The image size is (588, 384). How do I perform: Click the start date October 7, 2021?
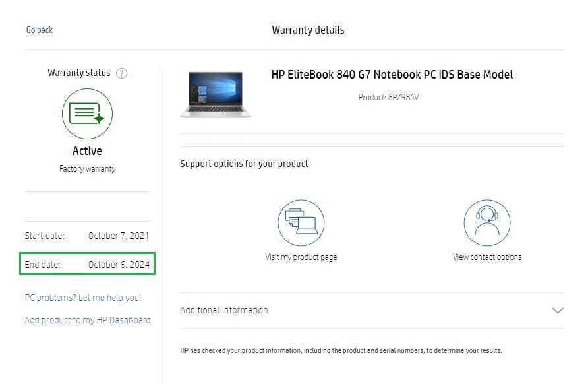coord(119,236)
